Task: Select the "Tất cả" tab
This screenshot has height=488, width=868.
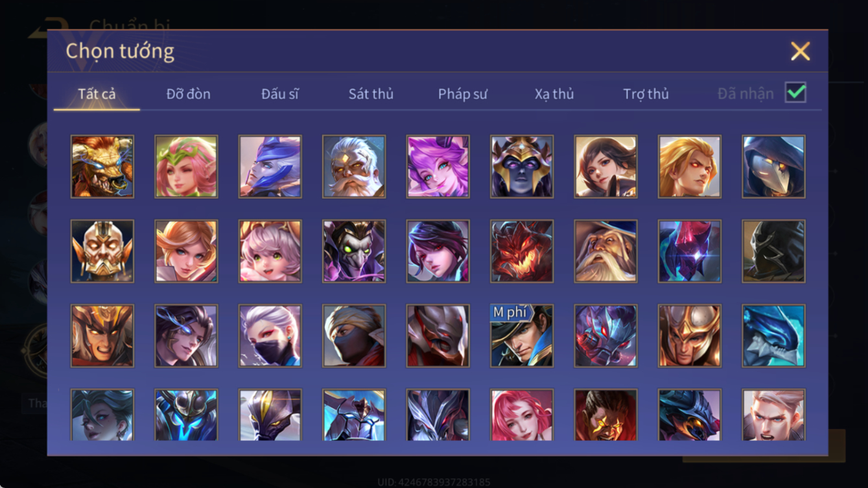Action: pos(97,94)
